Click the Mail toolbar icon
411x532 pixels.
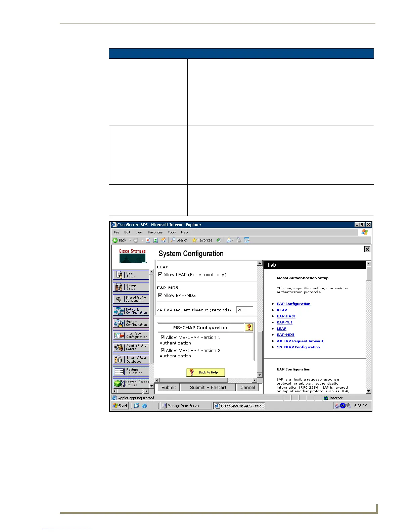pos(228,240)
